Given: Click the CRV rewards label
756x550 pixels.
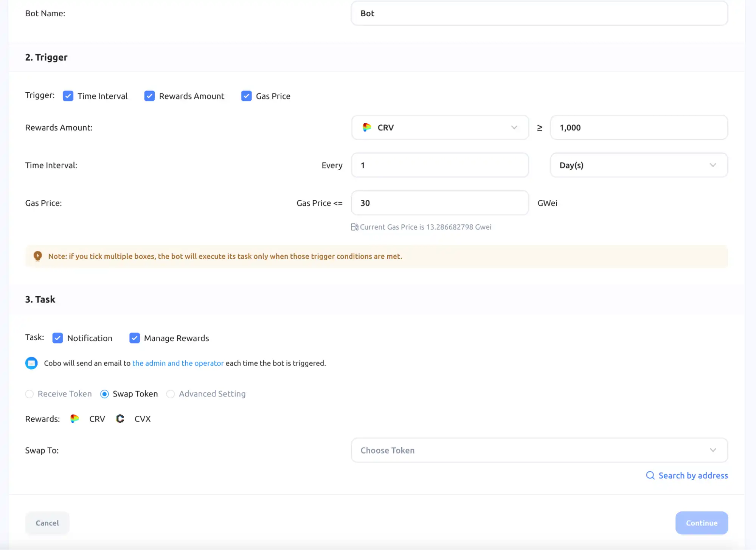Looking at the screenshot, I should click(97, 419).
